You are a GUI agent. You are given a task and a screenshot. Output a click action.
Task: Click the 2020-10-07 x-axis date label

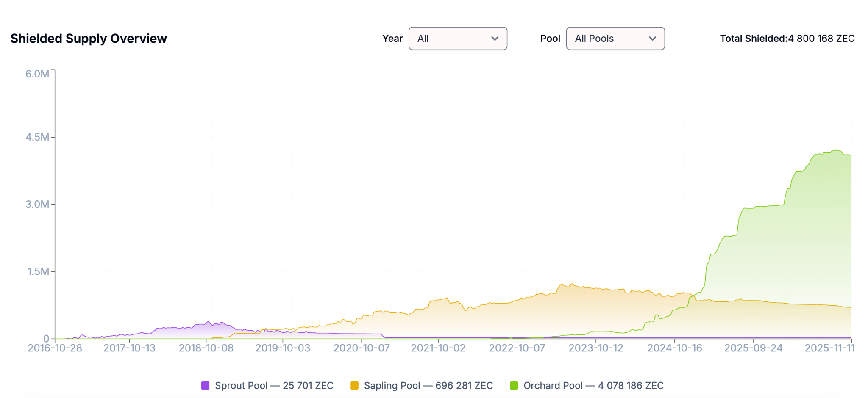[362, 348]
